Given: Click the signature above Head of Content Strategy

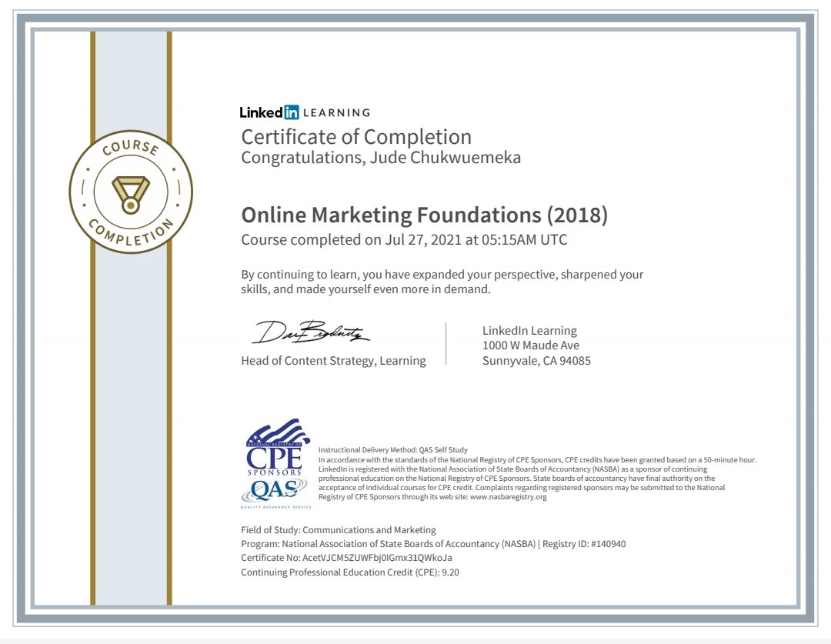Looking at the screenshot, I should point(311,332).
